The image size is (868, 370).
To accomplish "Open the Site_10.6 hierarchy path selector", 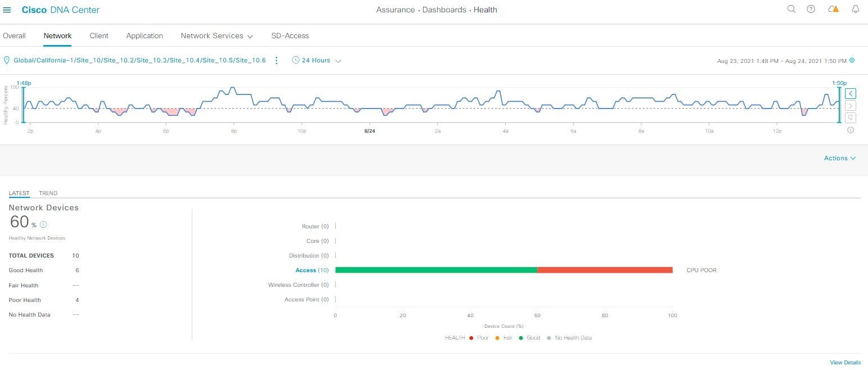I will coord(140,60).
